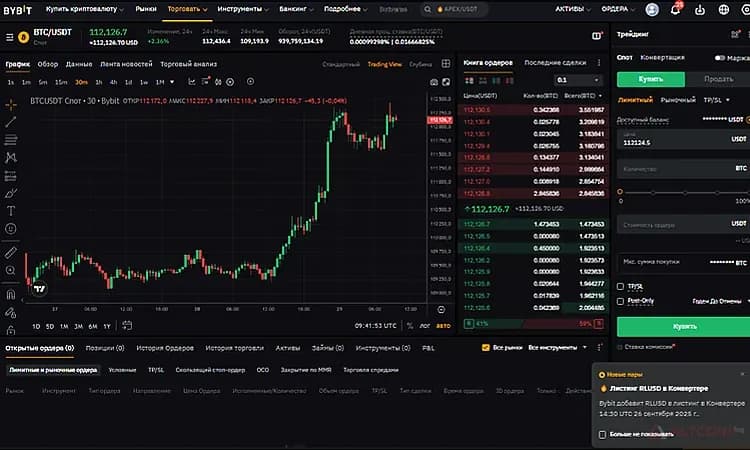This screenshot has height=450, width=750.
Task: Open the 'АКТИВЫ' dropdown
Action: (573, 9)
